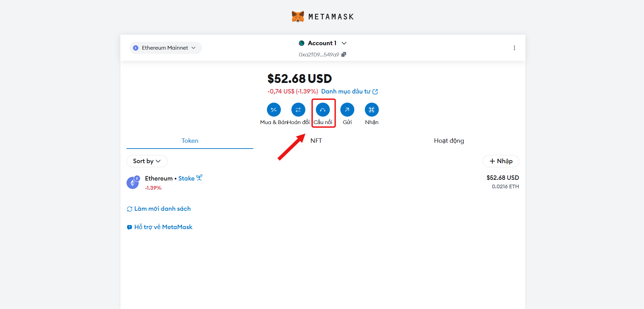
Task: Copy the account address with the copy icon
Action: tap(344, 54)
